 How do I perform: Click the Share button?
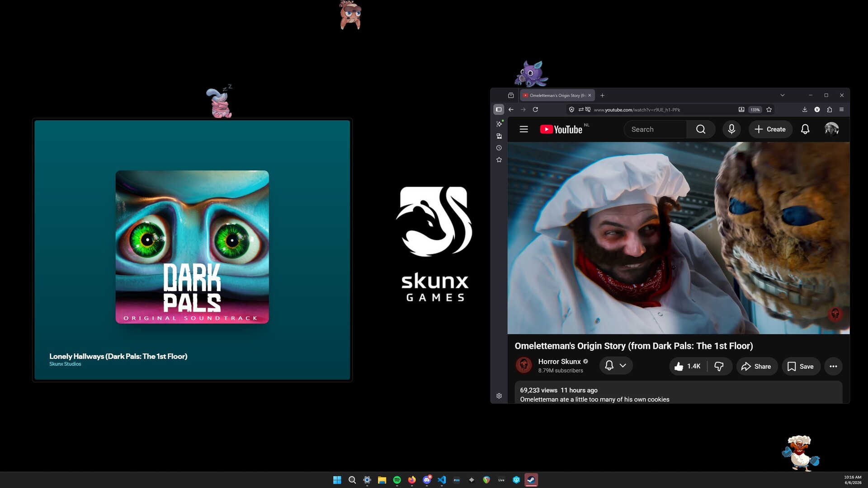756,366
